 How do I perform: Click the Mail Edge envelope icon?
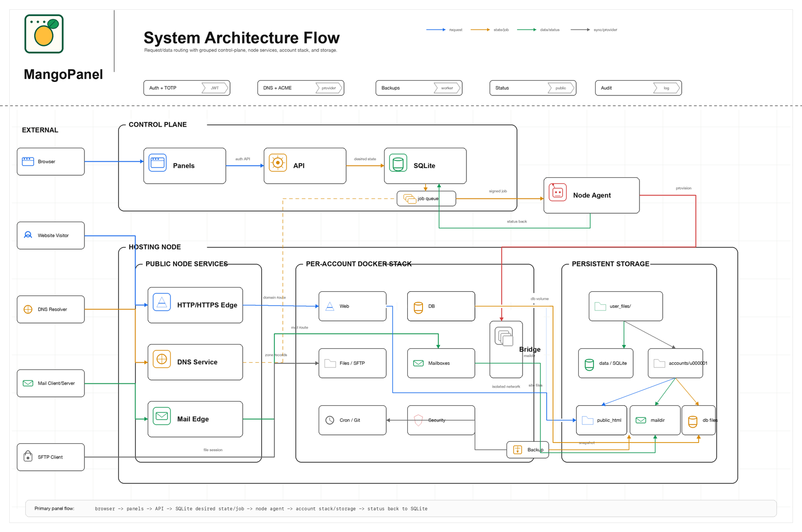(x=162, y=416)
